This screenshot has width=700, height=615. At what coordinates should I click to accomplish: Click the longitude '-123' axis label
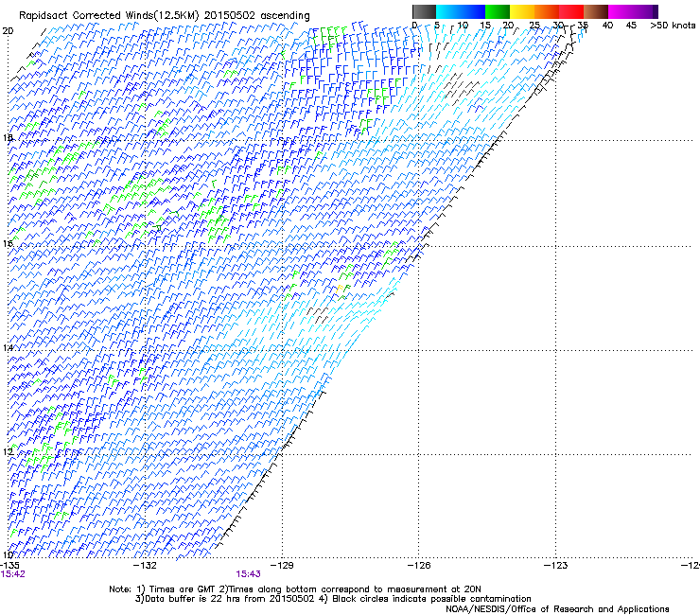[x=556, y=566]
